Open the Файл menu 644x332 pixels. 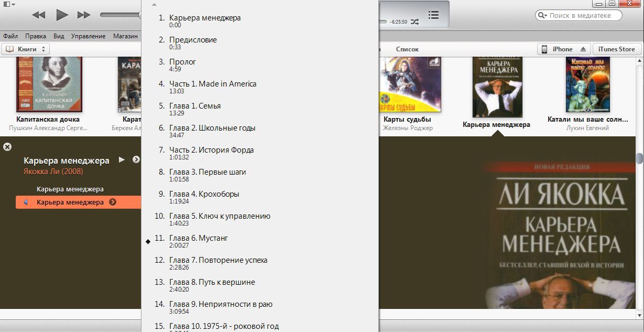click(10, 36)
